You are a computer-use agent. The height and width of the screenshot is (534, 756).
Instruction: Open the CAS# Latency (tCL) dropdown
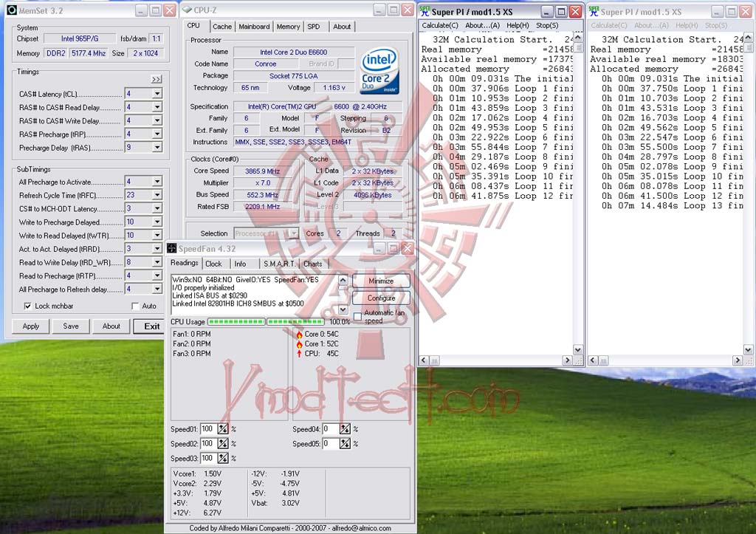tap(157, 94)
